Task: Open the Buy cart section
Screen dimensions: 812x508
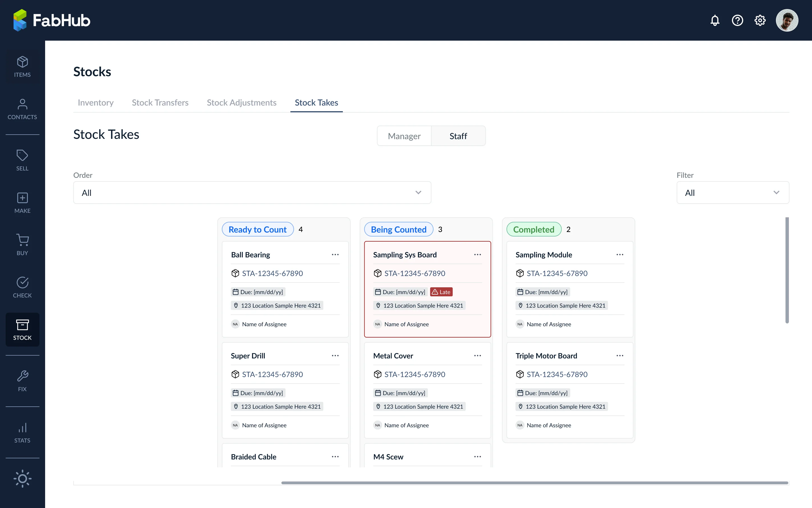Action: coord(23,245)
